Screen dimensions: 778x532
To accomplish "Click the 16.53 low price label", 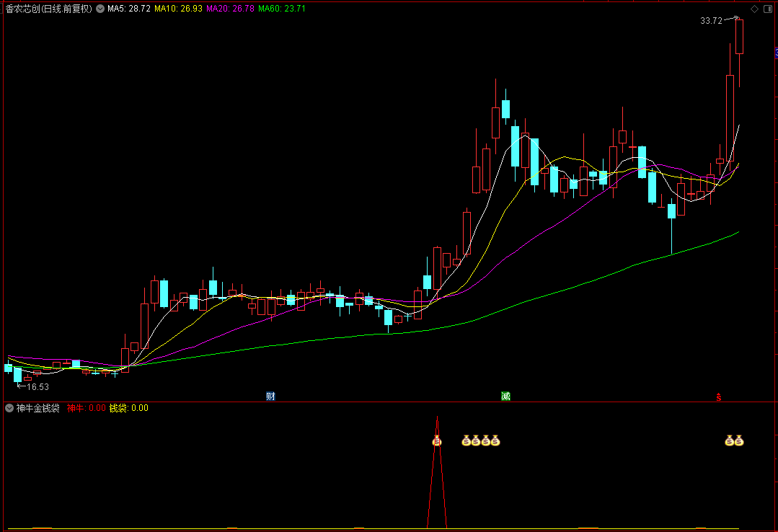I will pyautogui.click(x=37, y=387).
